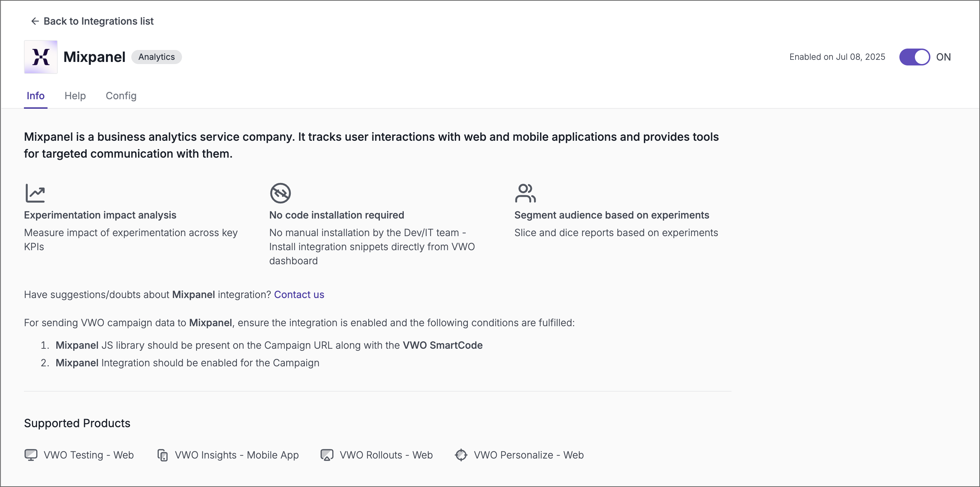This screenshot has height=487, width=980.
Task: Click the VWO Testing - Web monitor icon
Action: pos(31,455)
